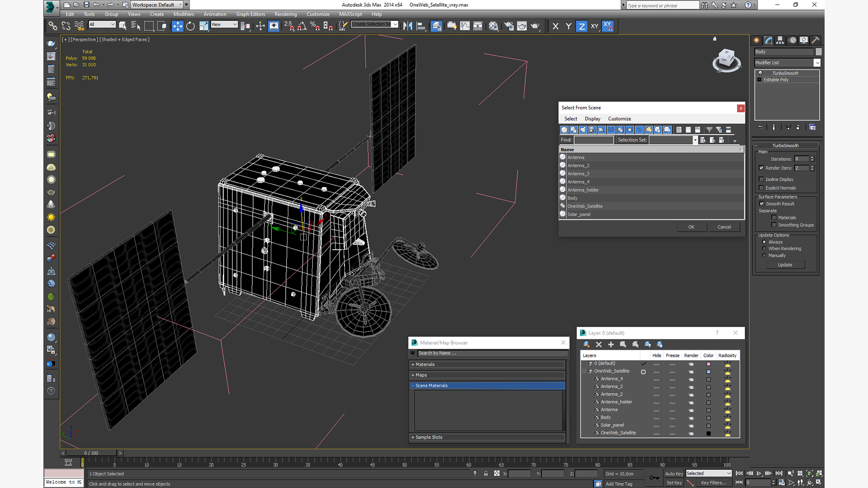868x488 pixels.
Task: Select the Rotate tool in main toolbar
Action: (x=190, y=26)
